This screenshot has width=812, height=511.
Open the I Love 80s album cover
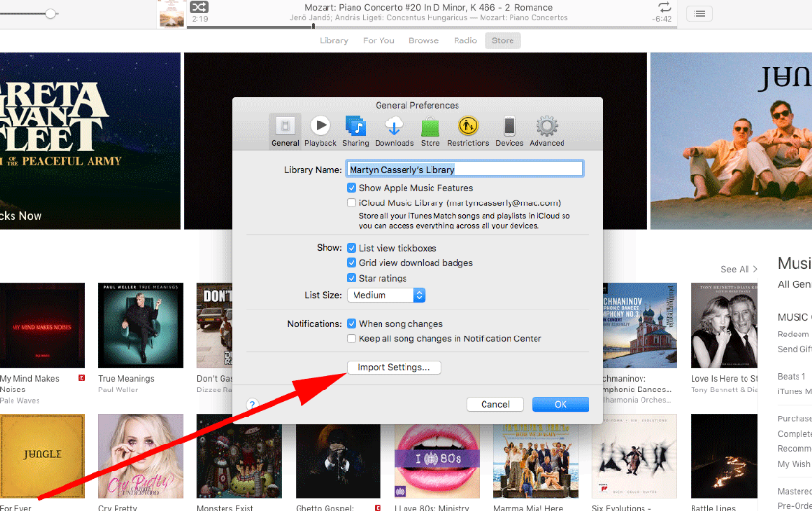[436, 461]
